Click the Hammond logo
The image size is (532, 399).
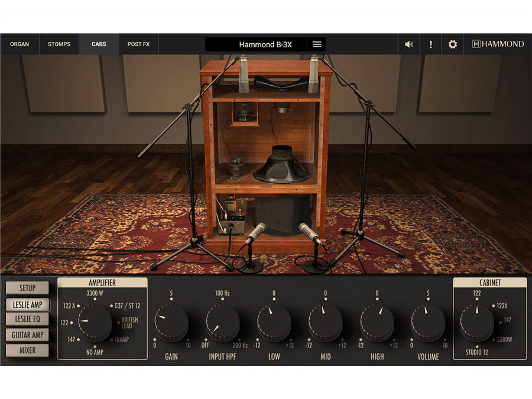tap(498, 44)
